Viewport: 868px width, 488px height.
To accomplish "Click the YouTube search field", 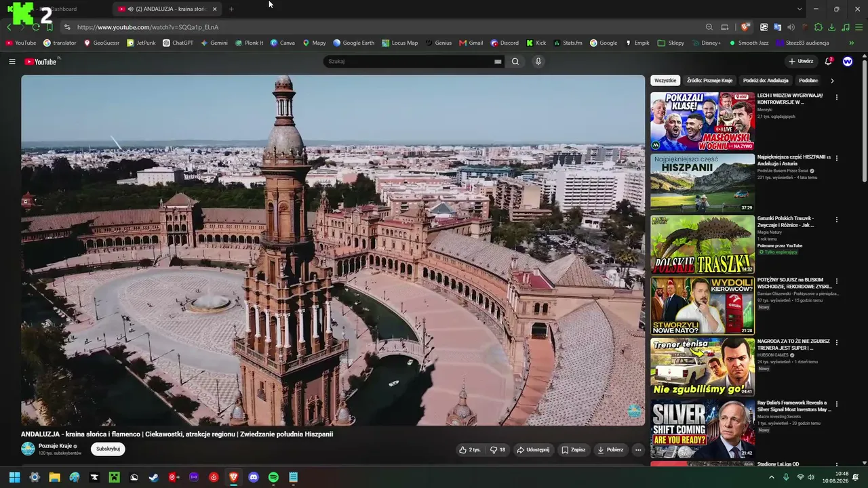I will click(408, 62).
